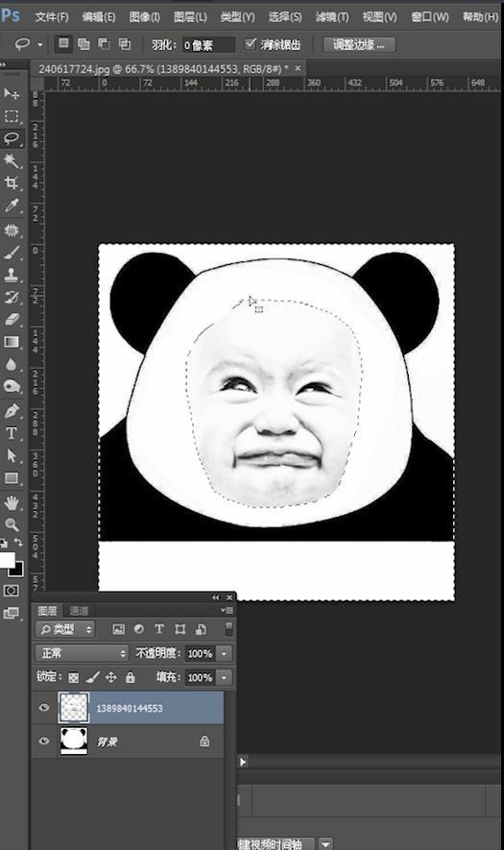This screenshot has width=504, height=850.
Task: Toggle the layer filtering switch
Action: pyautogui.click(x=228, y=629)
